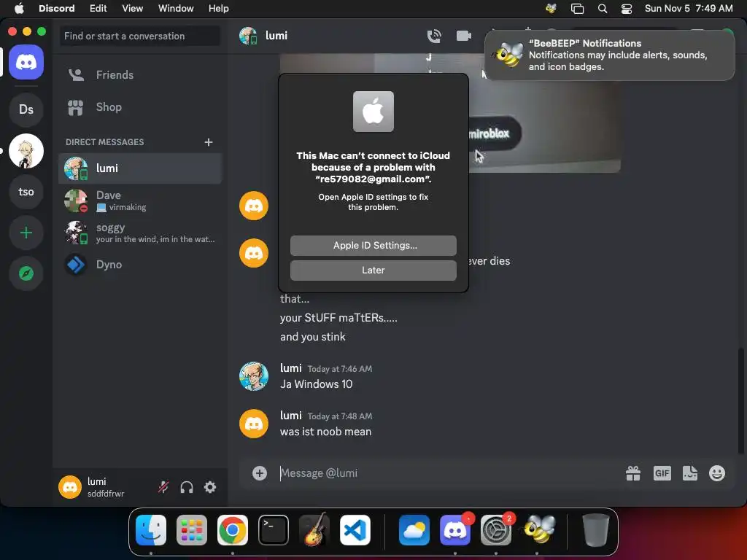The height and width of the screenshot is (560, 747).
Task: Click the "and you stink" message
Action: (x=312, y=337)
